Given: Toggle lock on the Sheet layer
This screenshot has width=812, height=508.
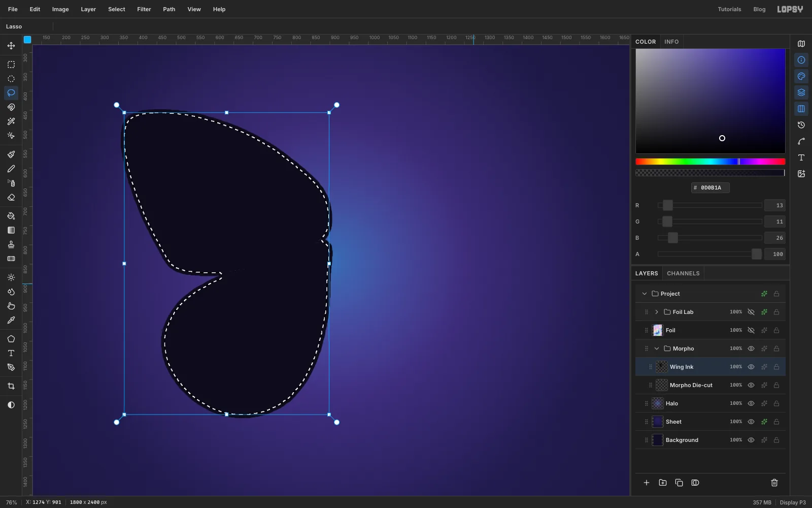Looking at the screenshot, I should [x=776, y=422].
